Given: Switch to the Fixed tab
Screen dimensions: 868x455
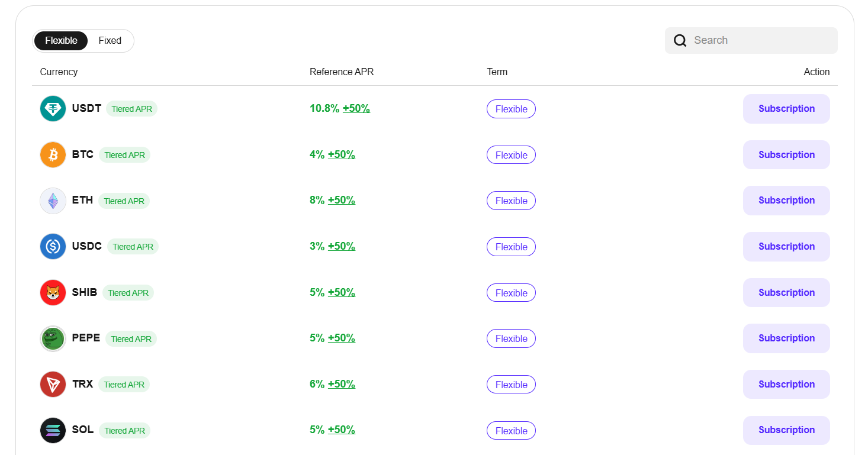Looking at the screenshot, I should click(110, 41).
